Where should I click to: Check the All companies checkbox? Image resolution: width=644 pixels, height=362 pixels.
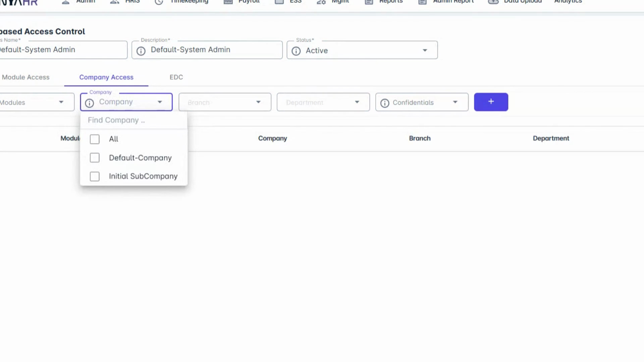95,139
